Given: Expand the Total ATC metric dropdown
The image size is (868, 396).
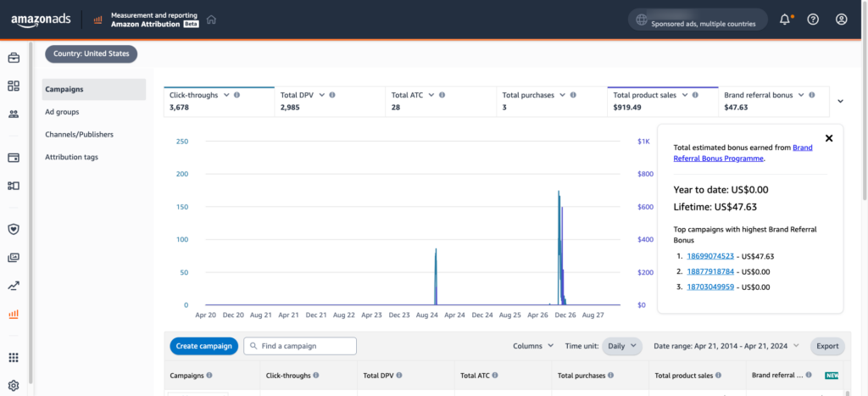Looking at the screenshot, I should tap(431, 95).
